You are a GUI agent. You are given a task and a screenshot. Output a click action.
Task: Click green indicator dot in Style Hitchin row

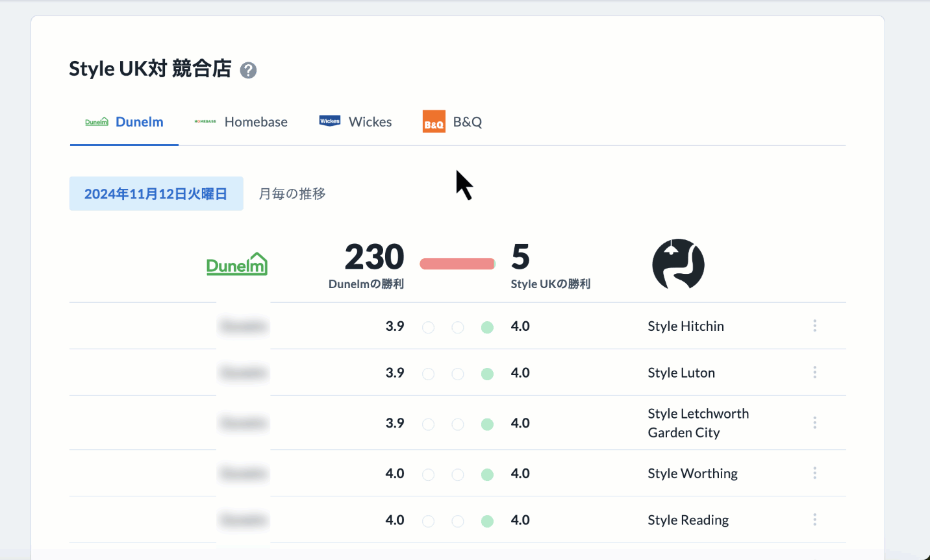tap(487, 327)
